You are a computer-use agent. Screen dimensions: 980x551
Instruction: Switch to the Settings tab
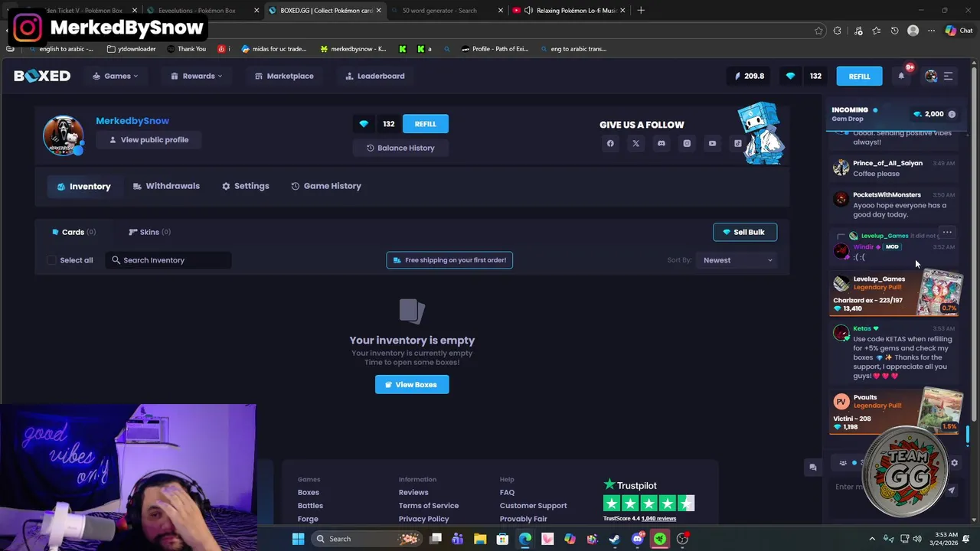[246, 186]
